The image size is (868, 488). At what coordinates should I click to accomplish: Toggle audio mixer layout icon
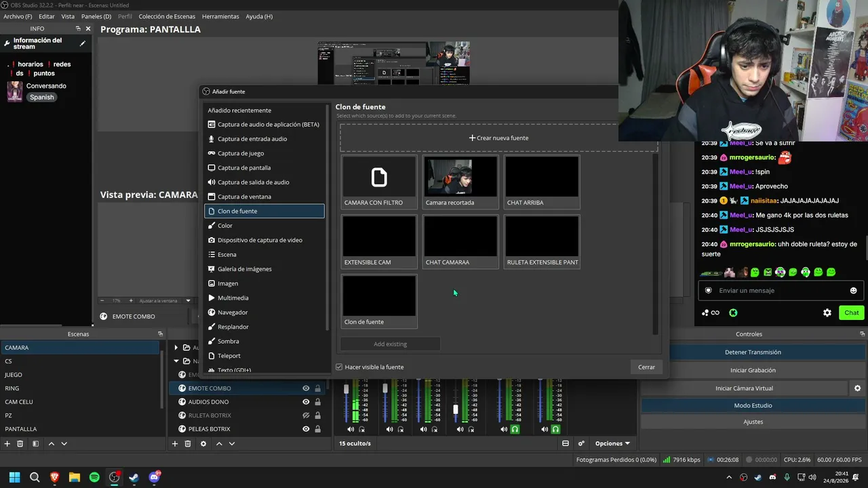click(566, 444)
